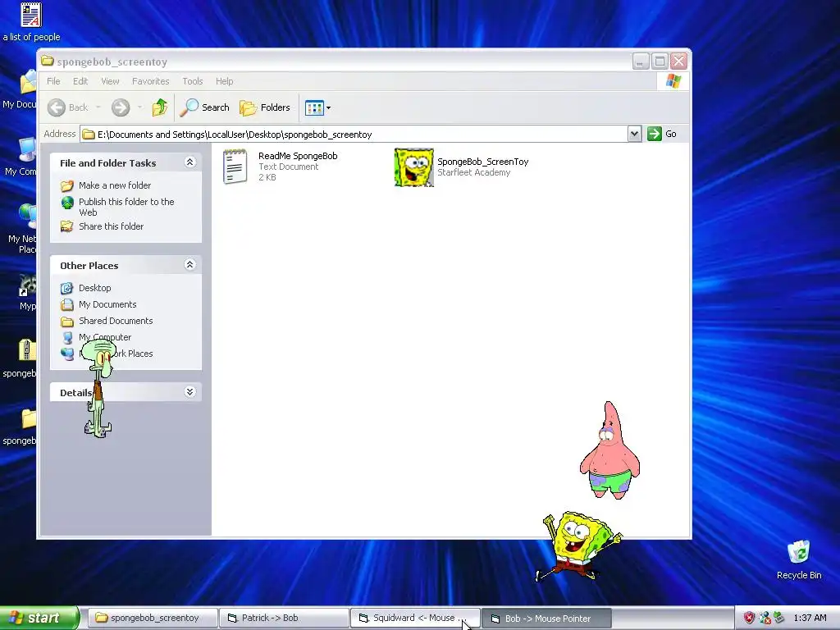Click the Share this folder icon
Image resolution: width=840 pixels, height=630 pixels.
coord(67,226)
